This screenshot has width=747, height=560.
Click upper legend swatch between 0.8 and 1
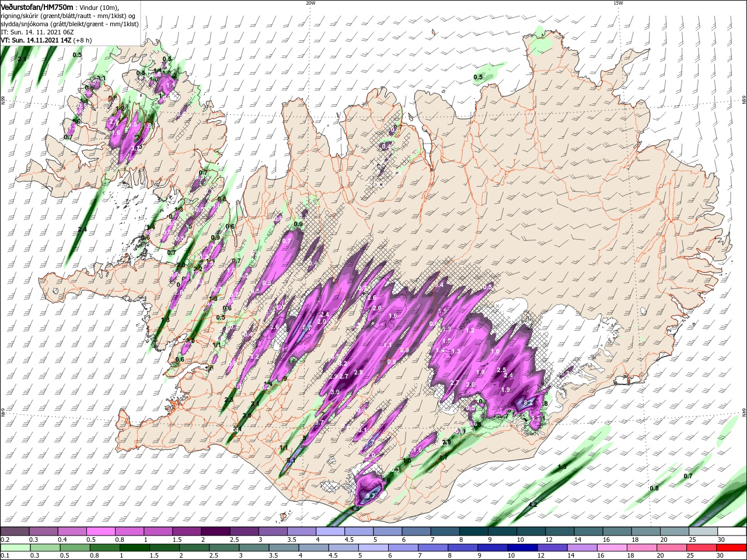tap(129, 531)
